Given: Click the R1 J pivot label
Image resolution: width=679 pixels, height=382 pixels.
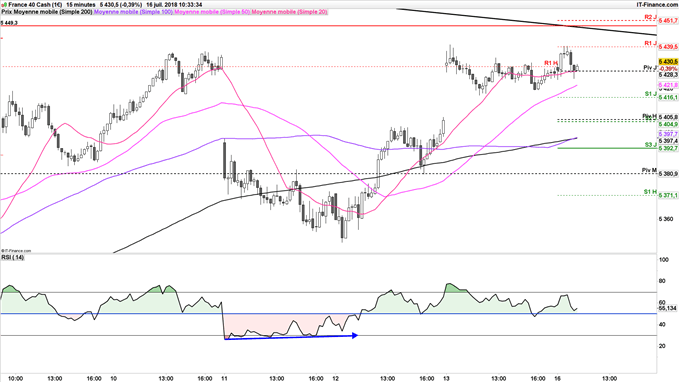Looking at the screenshot, I should coord(650,43).
